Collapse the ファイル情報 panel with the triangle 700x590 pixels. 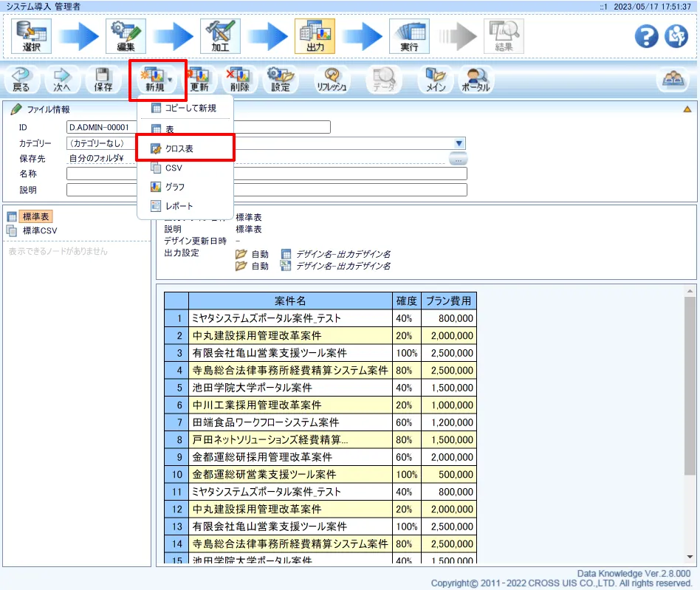click(687, 109)
